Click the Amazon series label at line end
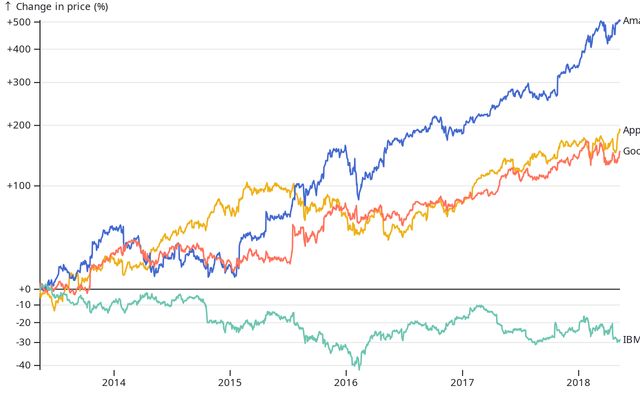The width and height of the screenshot is (640, 400). tap(631, 21)
